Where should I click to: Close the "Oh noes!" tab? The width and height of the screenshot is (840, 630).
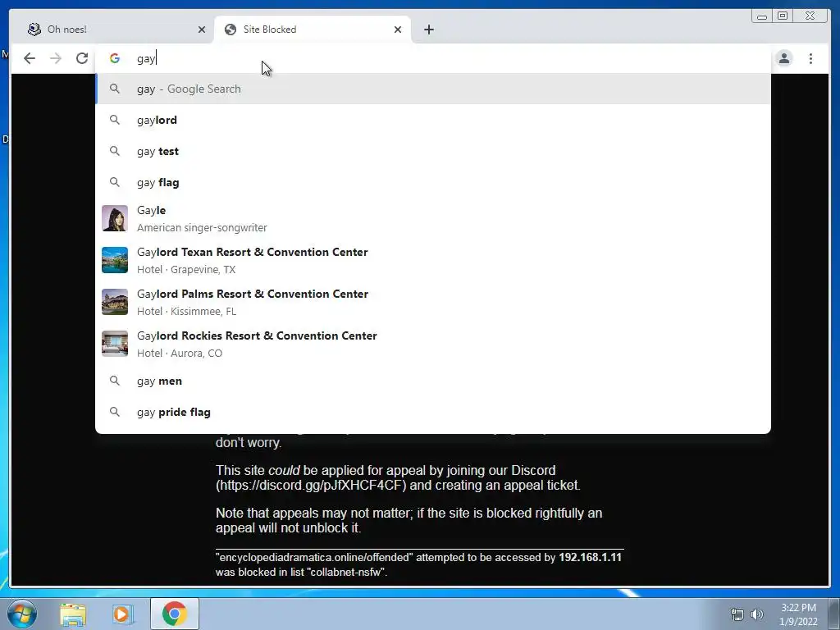(x=202, y=30)
